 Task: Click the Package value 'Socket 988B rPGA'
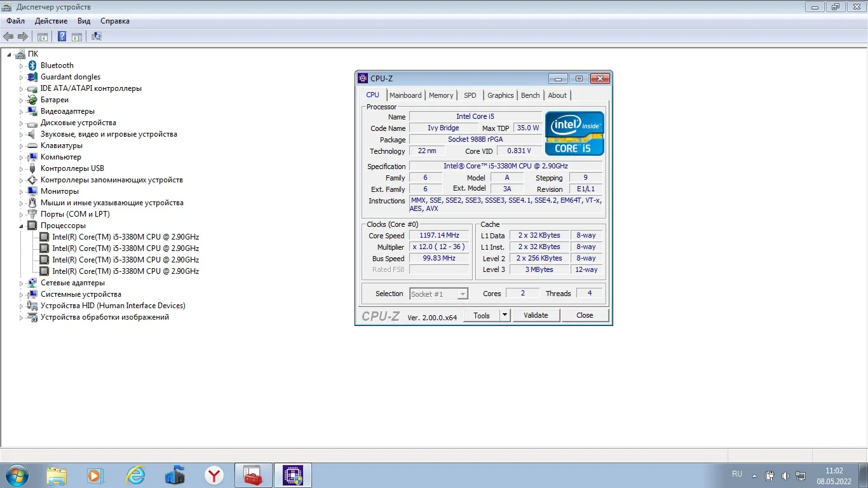(x=475, y=139)
